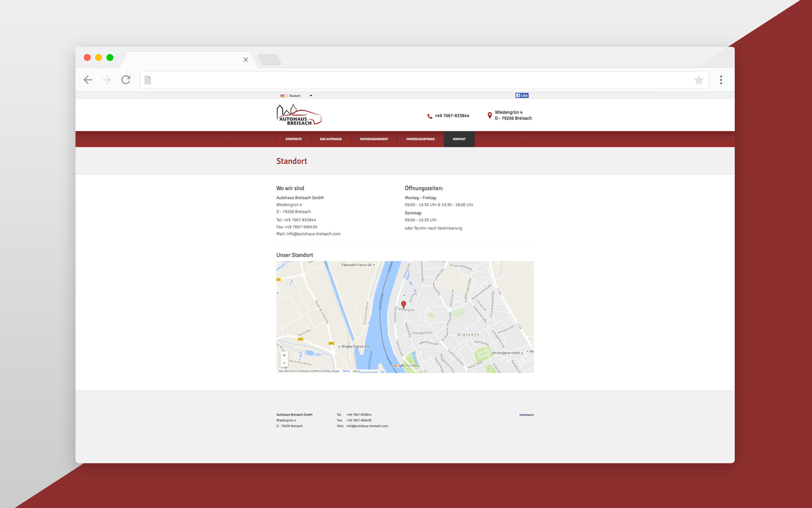This screenshot has height=508, width=812.
Task: Close the browser tab with X
Action: (245, 60)
